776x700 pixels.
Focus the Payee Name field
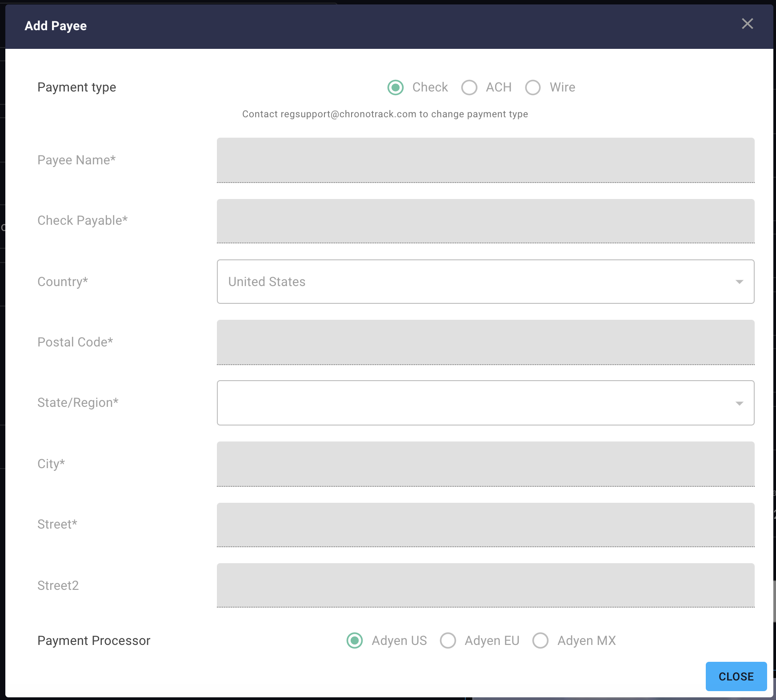pos(485,160)
